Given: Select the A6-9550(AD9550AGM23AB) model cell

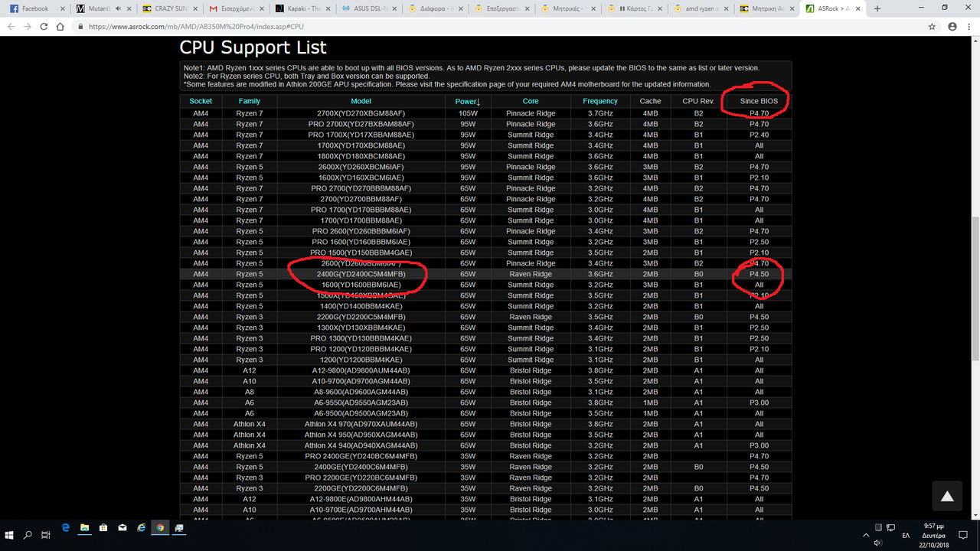Looking at the screenshot, I should (x=361, y=403).
